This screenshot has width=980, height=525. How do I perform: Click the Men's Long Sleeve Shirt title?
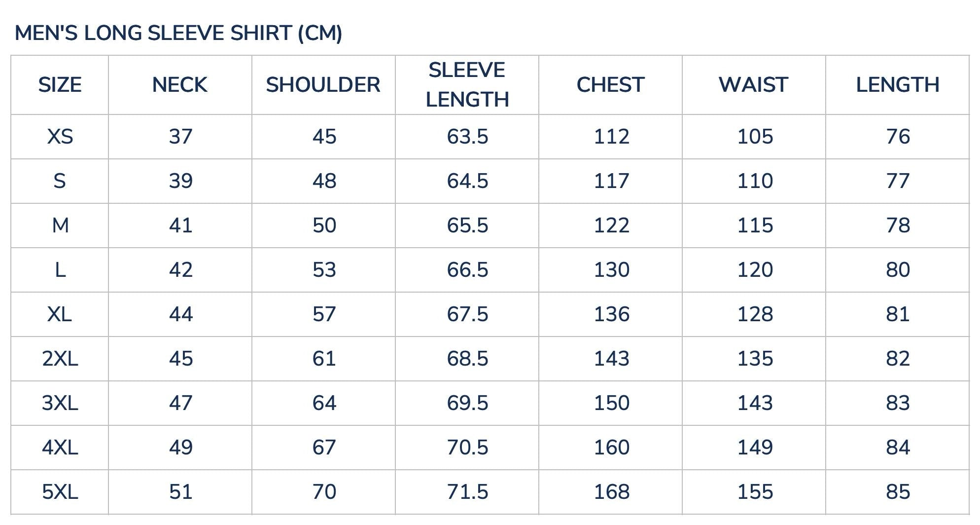tap(178, 33)
